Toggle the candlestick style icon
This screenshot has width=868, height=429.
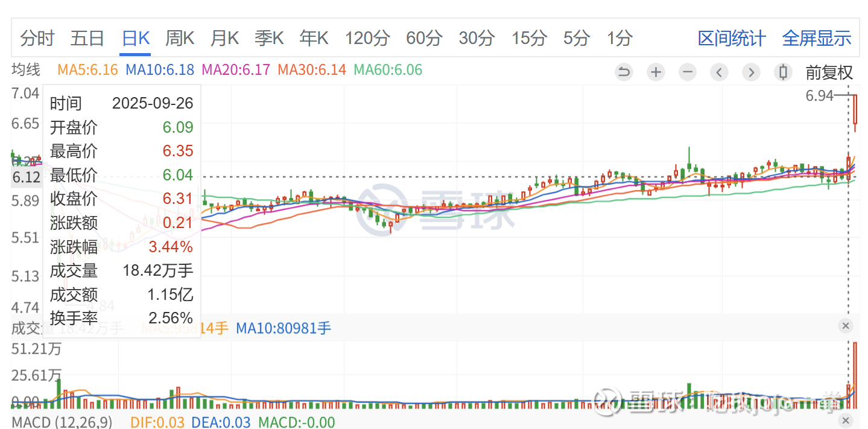pyautogui.click(x=783, y=73)
